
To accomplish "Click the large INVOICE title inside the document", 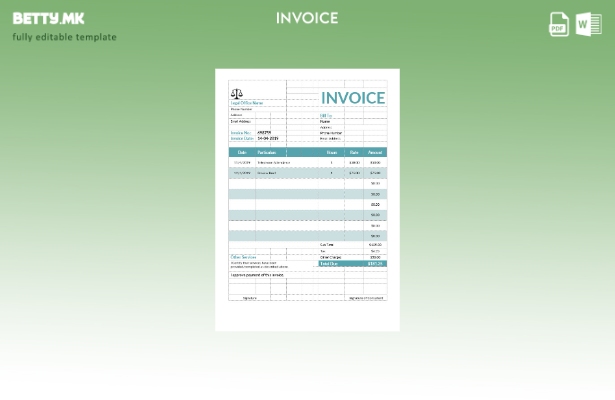I will [352, 98].
